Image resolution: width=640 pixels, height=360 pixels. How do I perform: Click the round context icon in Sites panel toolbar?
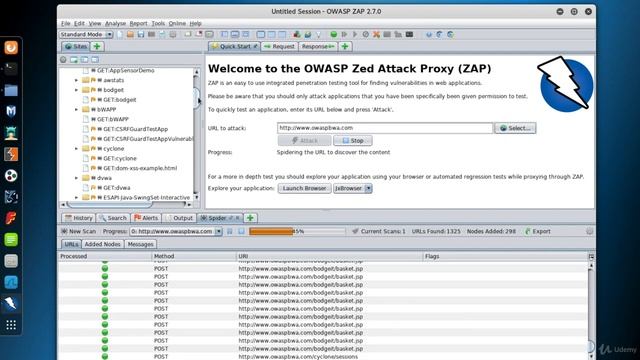[63, 60]
